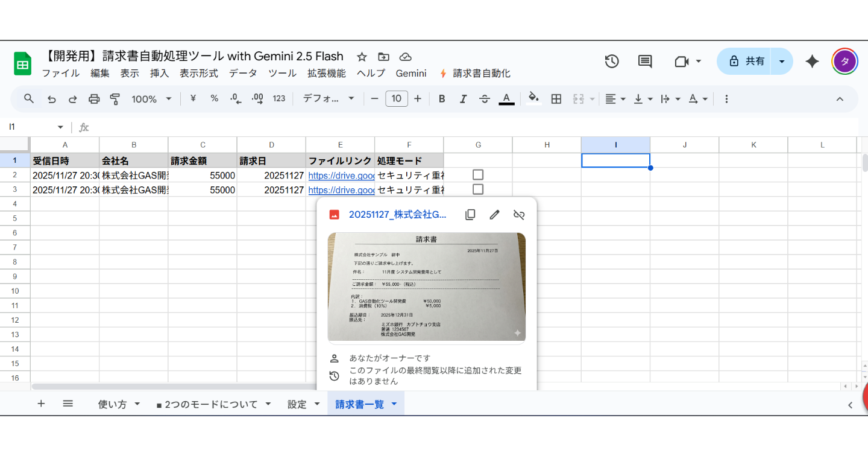
Task: Open the 請求書自動化 custom menu
Action: pyautogui.click(x=480, y=73)
